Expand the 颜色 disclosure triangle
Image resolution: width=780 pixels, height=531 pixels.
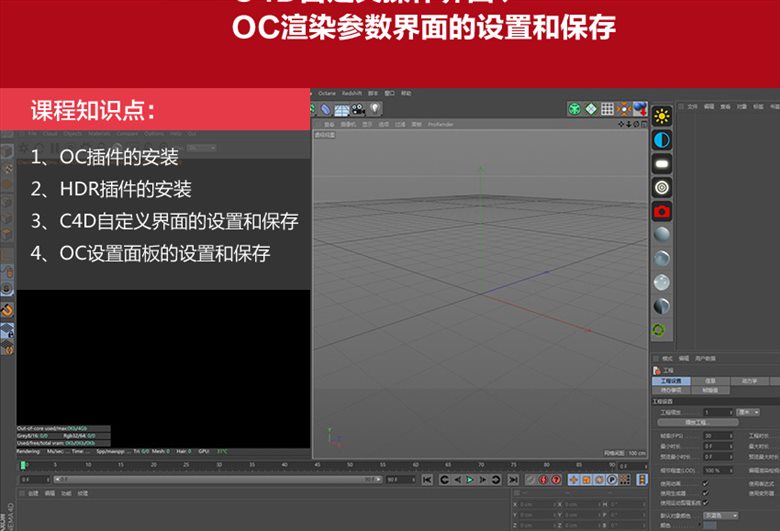(x=700, y=525)
